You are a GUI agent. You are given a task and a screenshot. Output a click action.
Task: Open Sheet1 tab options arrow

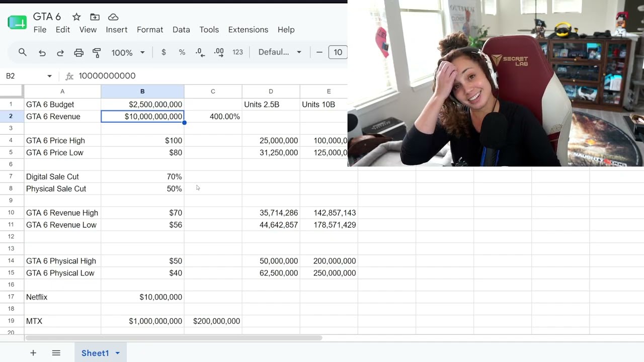(117, 353)
